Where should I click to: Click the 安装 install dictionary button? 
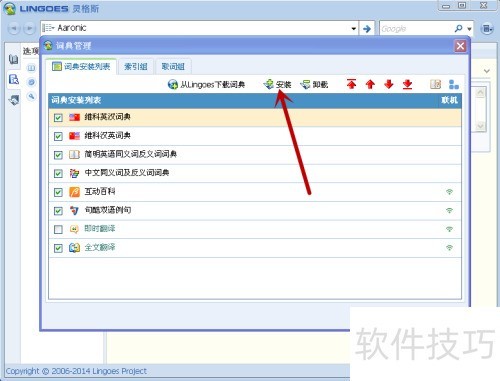click(x=277, y=85)
